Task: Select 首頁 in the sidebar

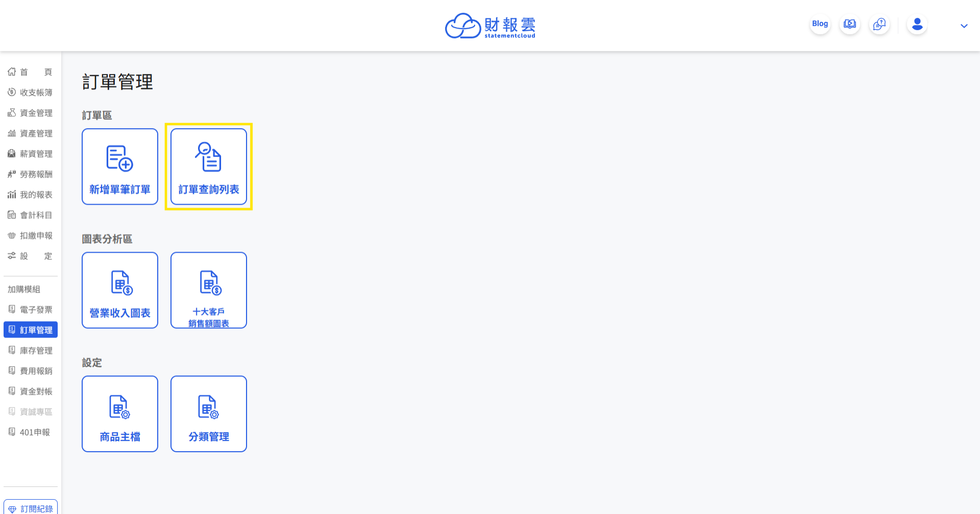Action: point(31,72)
